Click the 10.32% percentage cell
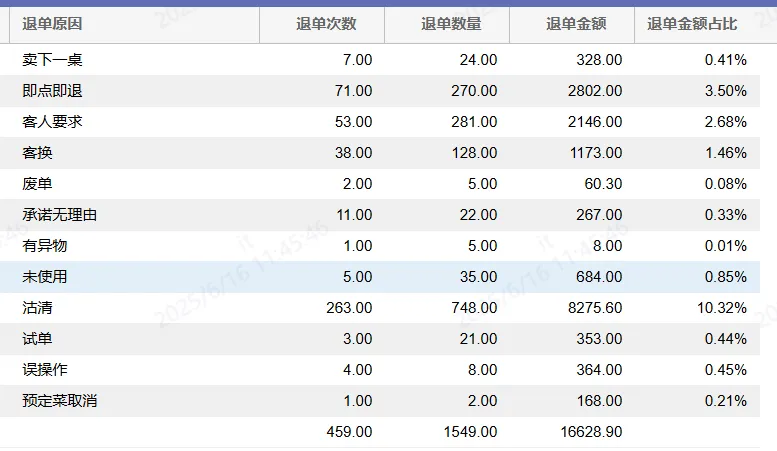This screenshot has width=777, height=451. pos(722,308)
